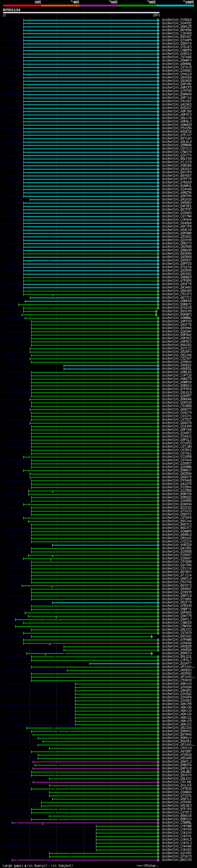Open hit UniRef100_Q39882
This screenshot has height=868, width=197.
pos(177,71)
